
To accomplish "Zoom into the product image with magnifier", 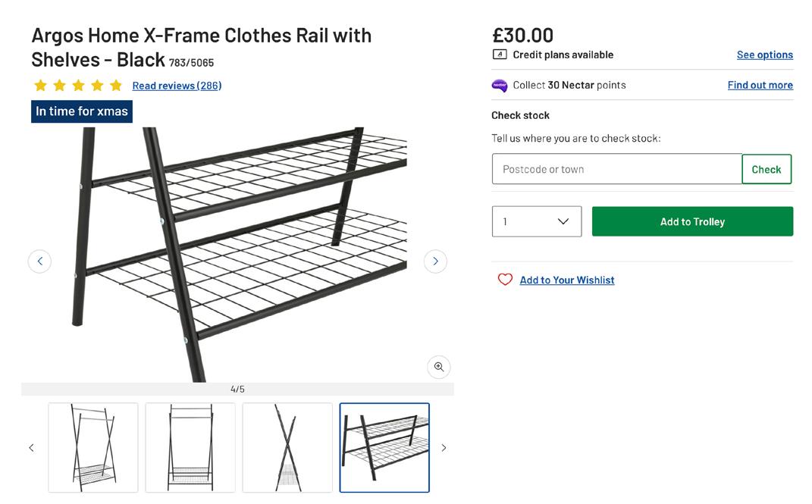I will tap(438, 367).
